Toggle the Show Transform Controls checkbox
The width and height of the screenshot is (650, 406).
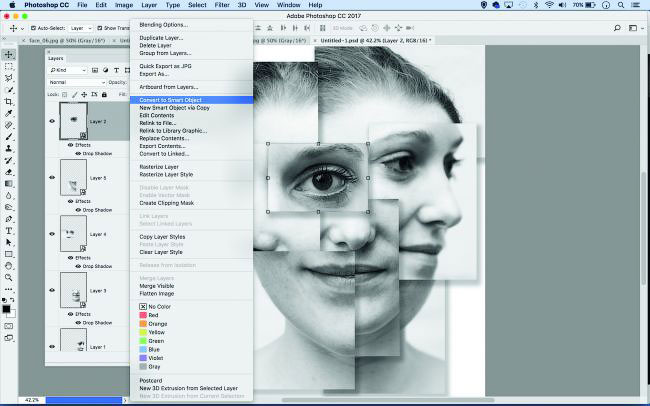99,28
